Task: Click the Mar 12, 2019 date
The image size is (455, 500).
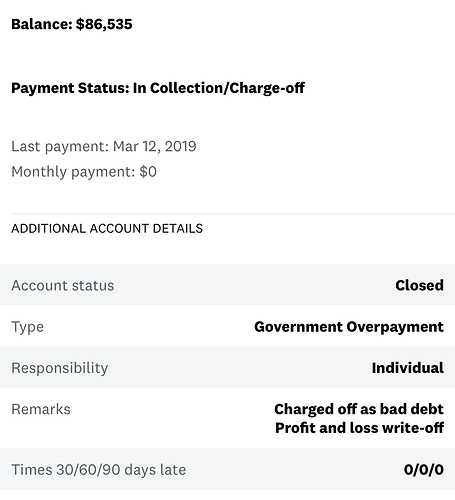Action: pyautogui.click(x=155, y=147)
